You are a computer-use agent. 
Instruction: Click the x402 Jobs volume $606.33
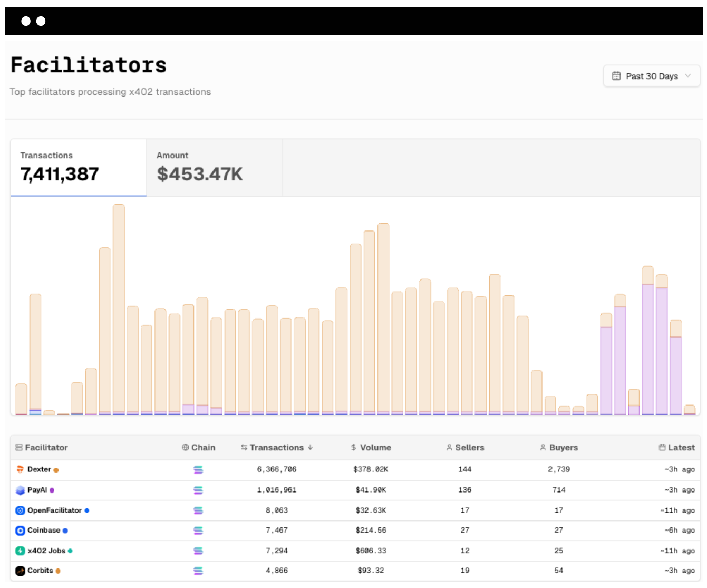371,551
